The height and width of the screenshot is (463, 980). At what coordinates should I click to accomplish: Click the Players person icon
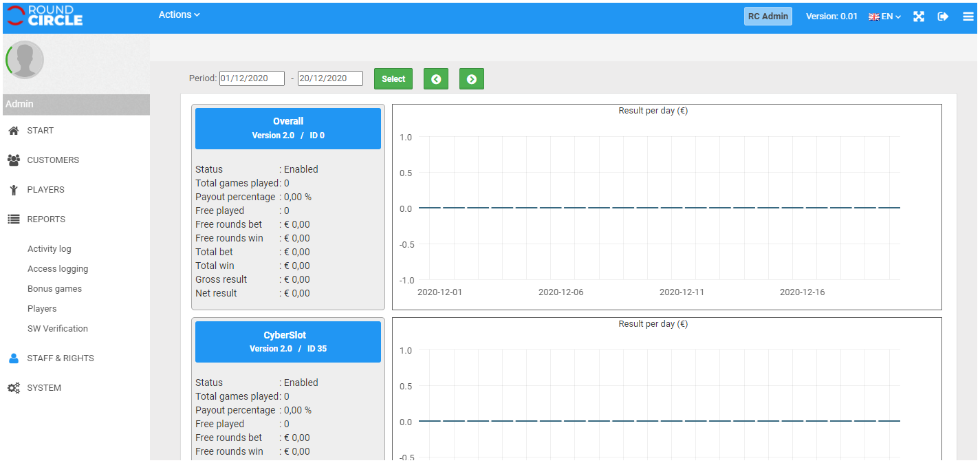pyautogui.click(x=13, y=190)
